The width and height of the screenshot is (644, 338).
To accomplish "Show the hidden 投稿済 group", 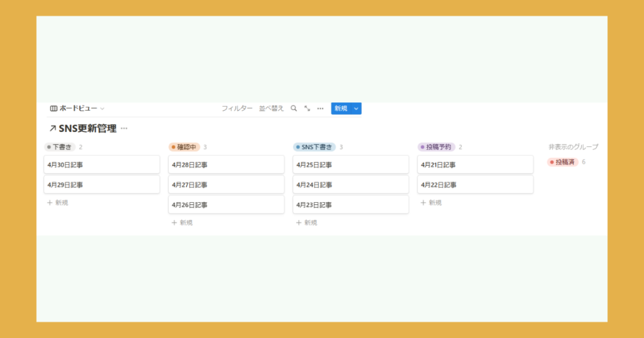I will click(x=563, y=162).
